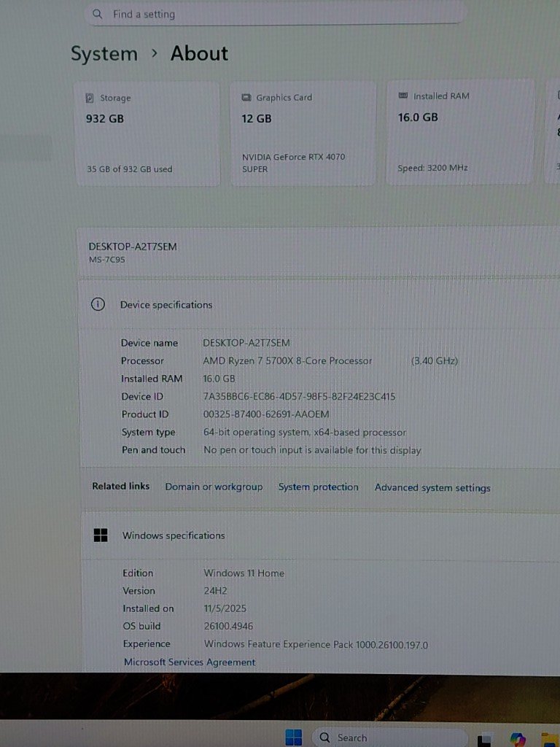
Task: Select the DESKTOP-A2T7SEM device name header
Action: click(x=133, y=247)
